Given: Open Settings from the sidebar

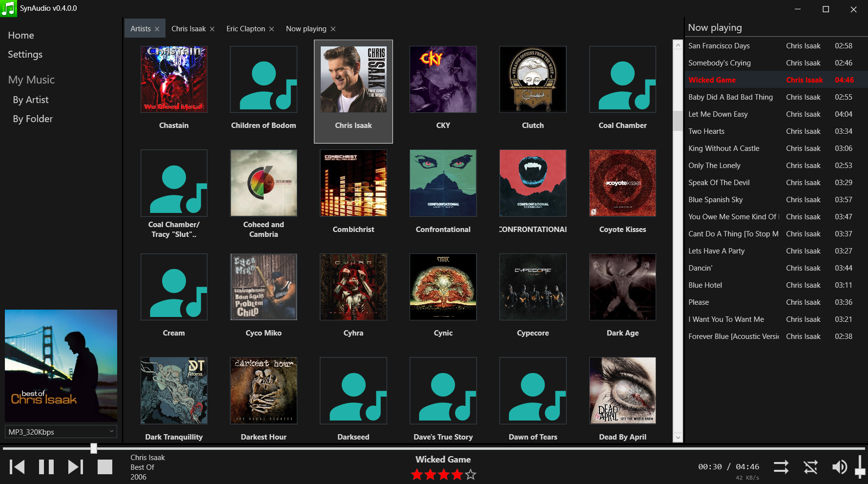Looking at the screenshot, I should tap(25, 54).
